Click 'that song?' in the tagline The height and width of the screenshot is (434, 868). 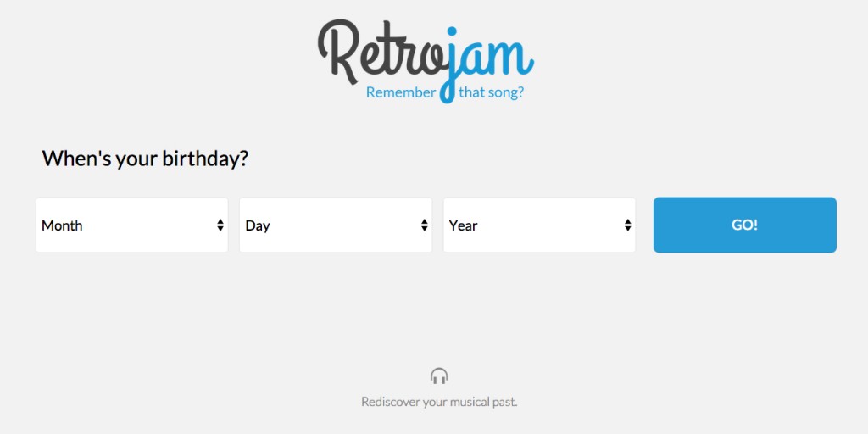491,92
